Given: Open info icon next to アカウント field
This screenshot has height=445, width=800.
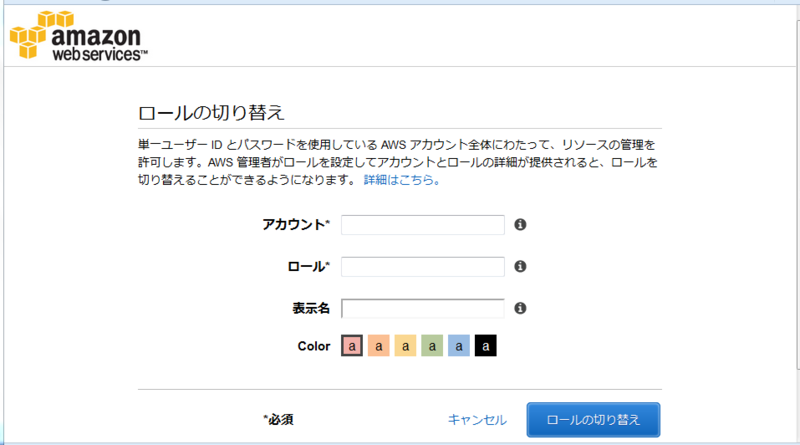Looking at the screenshot, I should [520, 225].
